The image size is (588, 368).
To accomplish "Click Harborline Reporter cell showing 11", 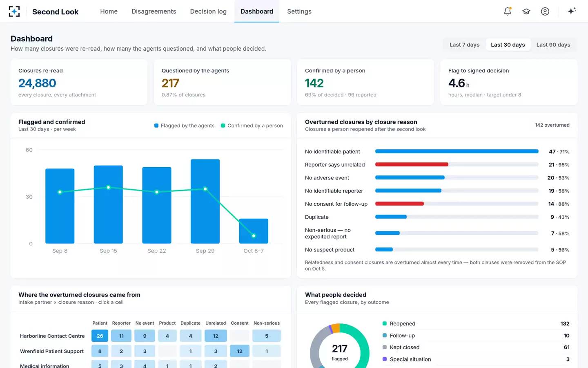I will [x=121, y=336].
